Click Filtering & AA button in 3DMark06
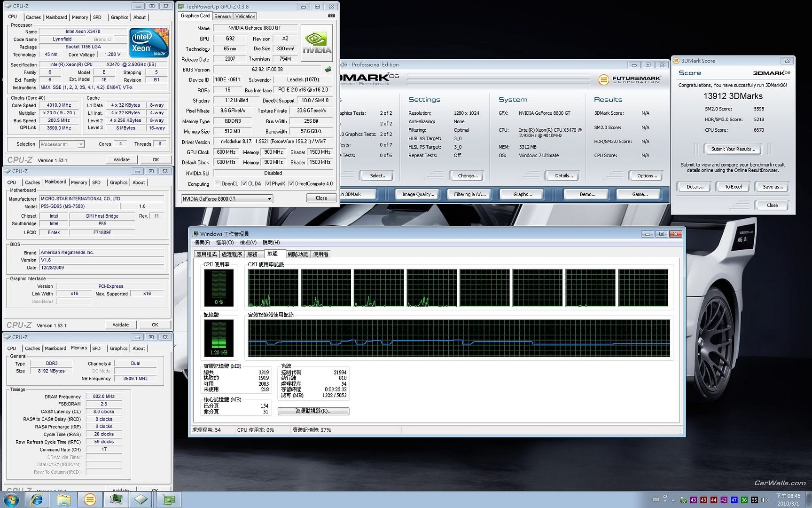 pos(469,194)
